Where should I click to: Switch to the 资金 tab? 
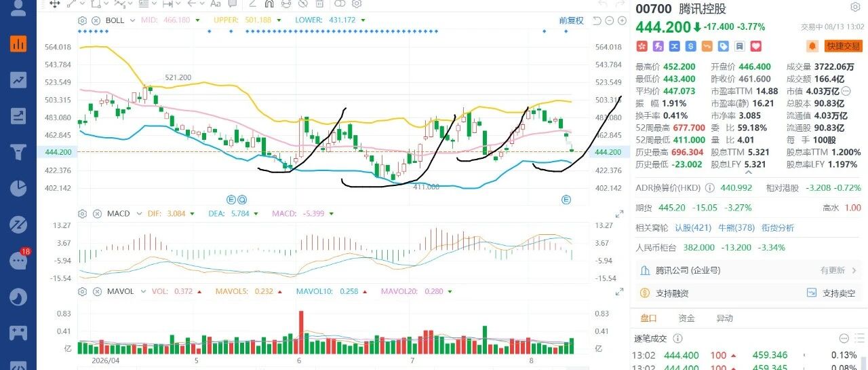coord(686,318)
